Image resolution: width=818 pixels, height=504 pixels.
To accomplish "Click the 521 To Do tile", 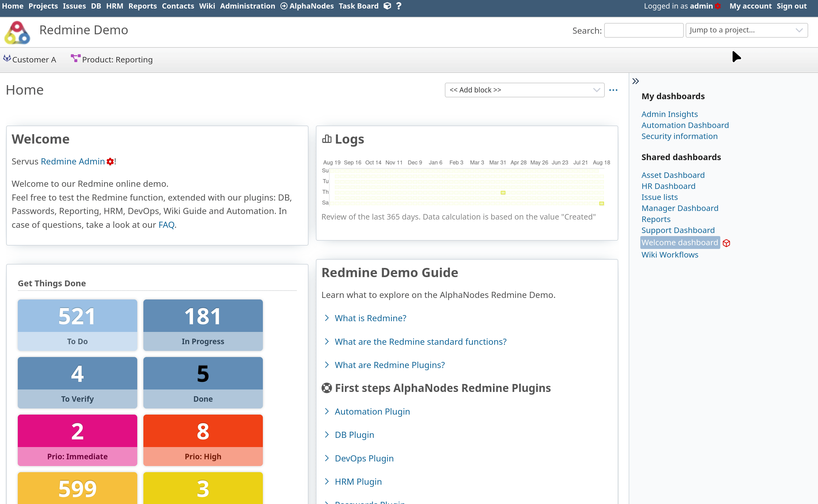I will click(x=78, y=325).
